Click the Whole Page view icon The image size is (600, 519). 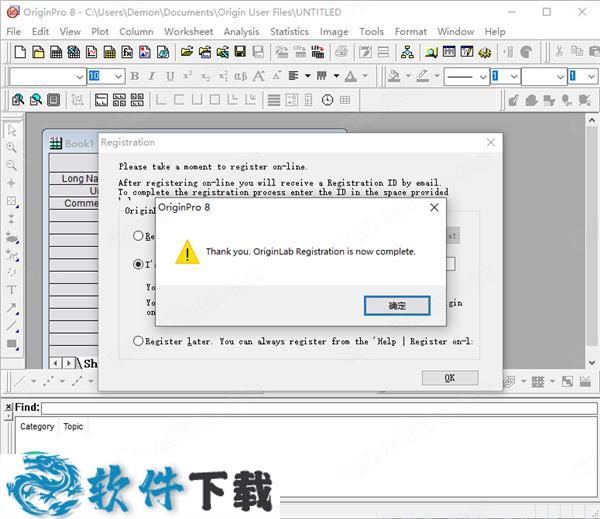click(x=53, y=100)
